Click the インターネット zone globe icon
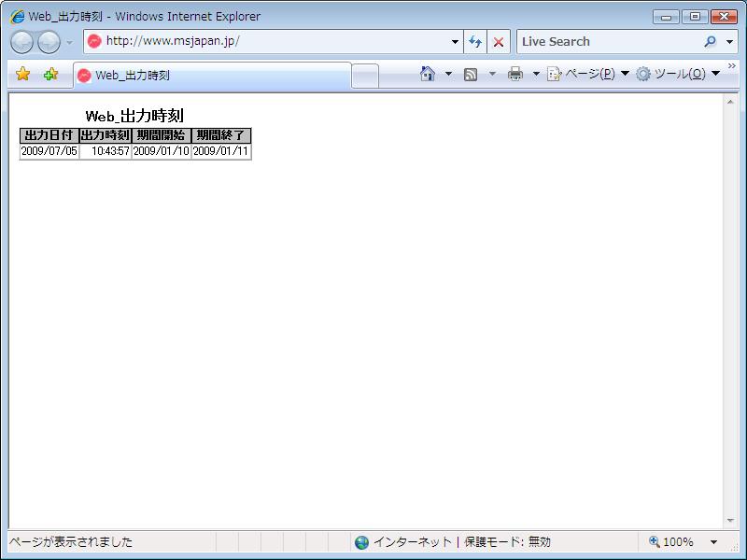Image resolution: width=747 pixels, height=560 pixels. [362, 542]
